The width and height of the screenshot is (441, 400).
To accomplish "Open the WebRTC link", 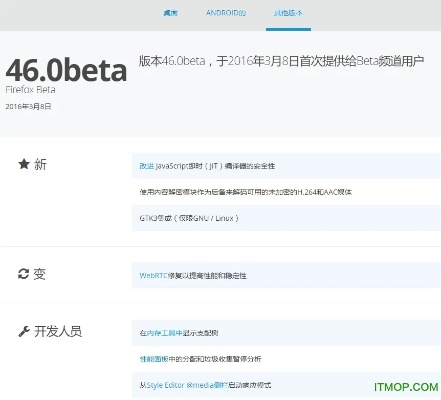I will (153, 276).
